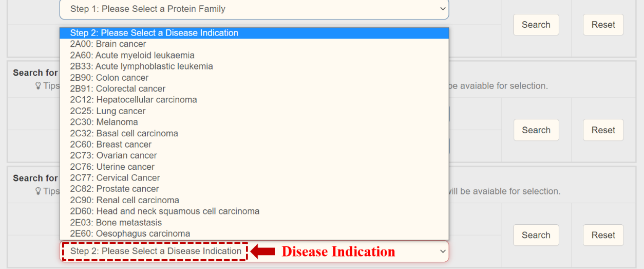The width and height of the screenshot is (644, 269).
Task: Select 2A00: Brain cancer option
Action: point(108,44)
